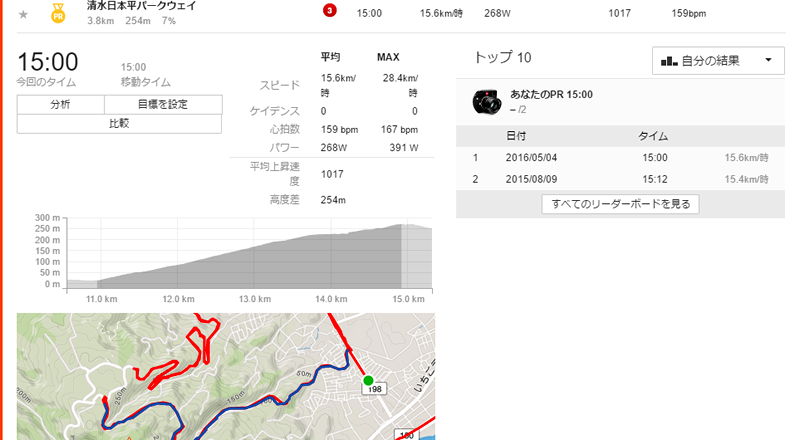800x440 pixels.
Task: Click the highlighted segment end near 15.0 km
Action: coord(417,255)
